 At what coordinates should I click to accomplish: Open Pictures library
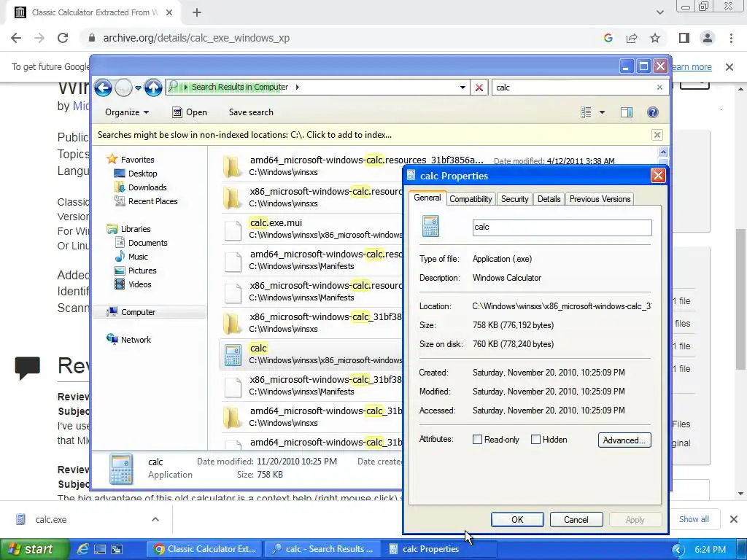pyautogui.click(x=142, y=271)
